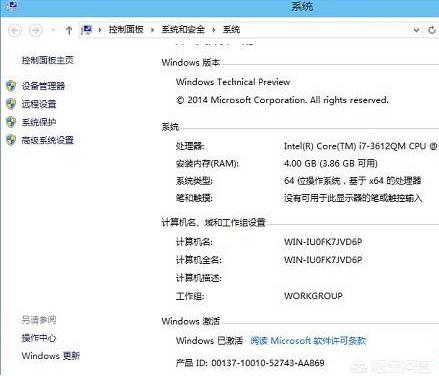
Task: Open 控制面板主页 link
Action: pos(47,60)
